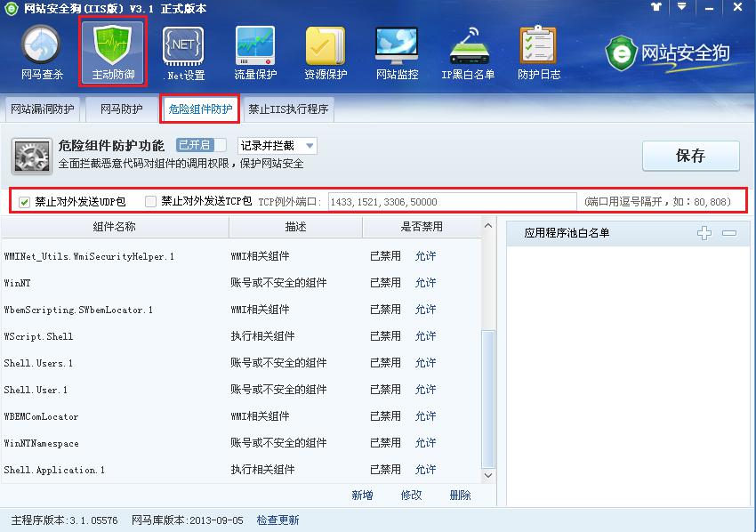The width and height of the screenshot is (756, 532).
Task: Toggle the 已开启 protection switch
Action: [x=200, y=145]
